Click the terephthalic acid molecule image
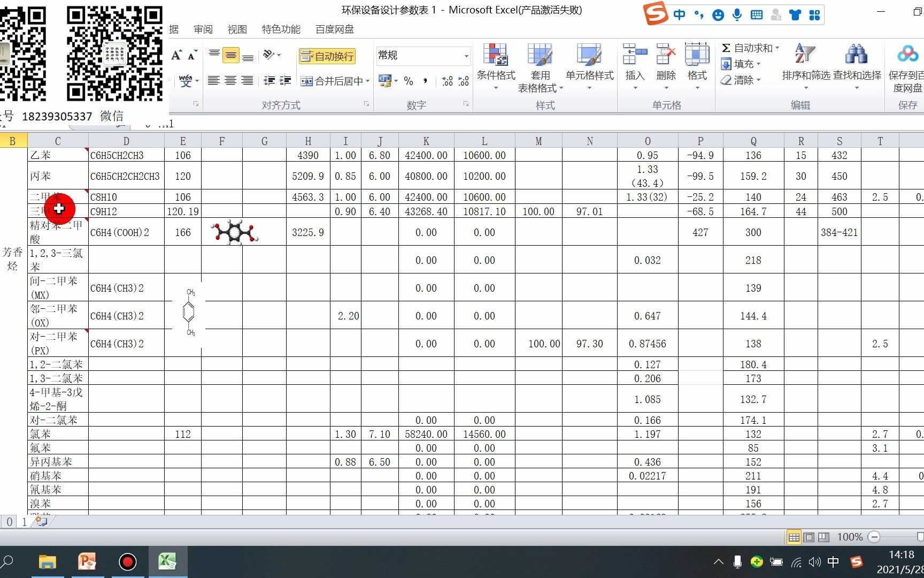The image size is (924, 578). click(235, 233)
